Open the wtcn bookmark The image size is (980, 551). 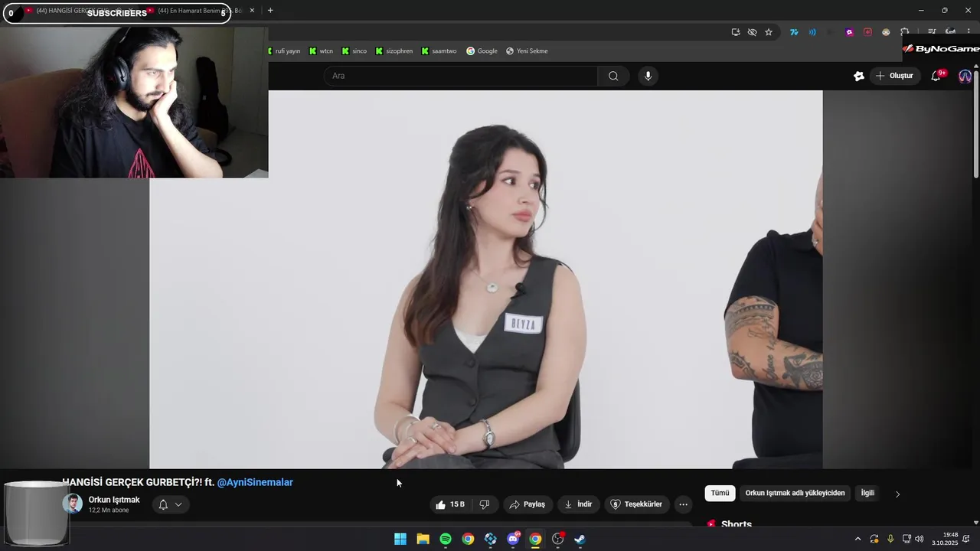pos(322,51)
